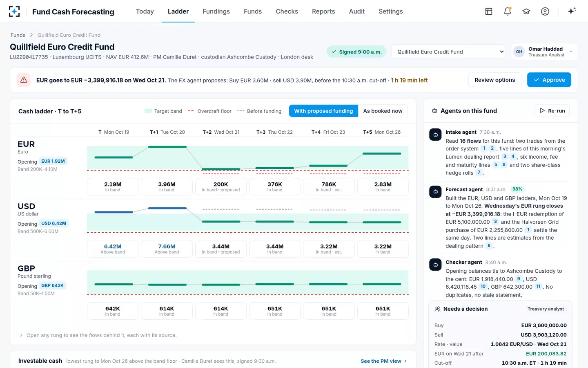This screenshot has width=588, height=368.
Task: Open the Fundings tab
Action: (x=216, y=11)
